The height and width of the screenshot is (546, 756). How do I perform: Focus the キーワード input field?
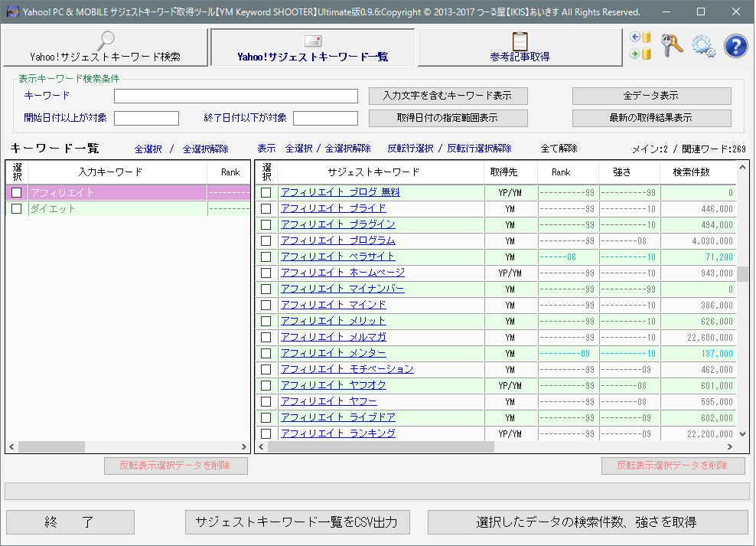click(236, 96)
